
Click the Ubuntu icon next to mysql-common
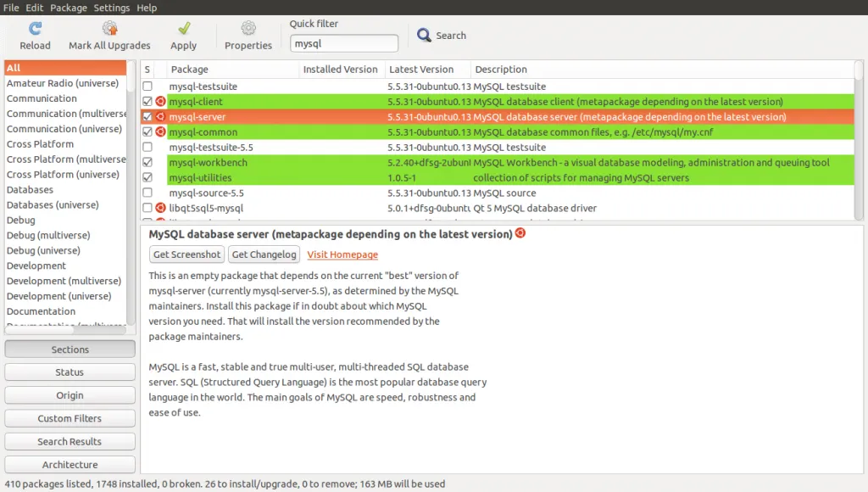tap(160, 131)
